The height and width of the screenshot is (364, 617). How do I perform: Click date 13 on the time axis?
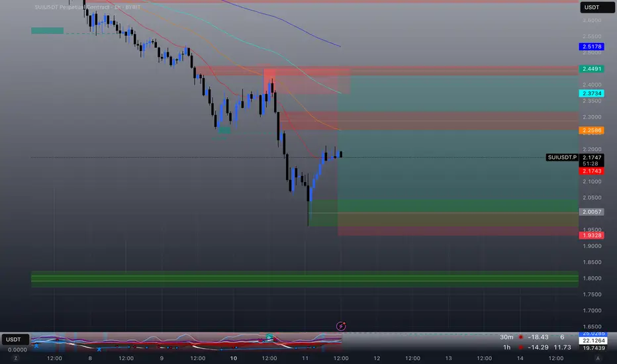[x=448, y=358]
